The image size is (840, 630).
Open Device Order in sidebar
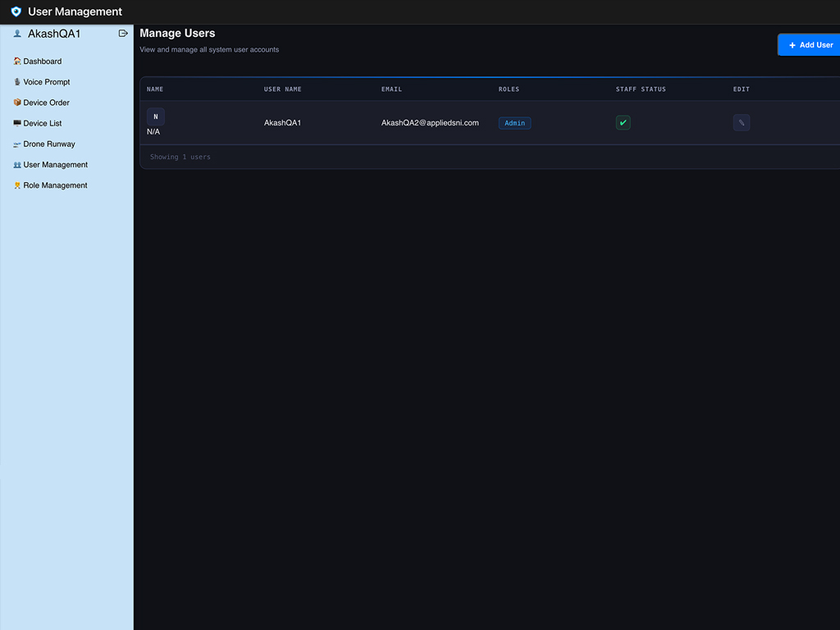click(46, 103)
